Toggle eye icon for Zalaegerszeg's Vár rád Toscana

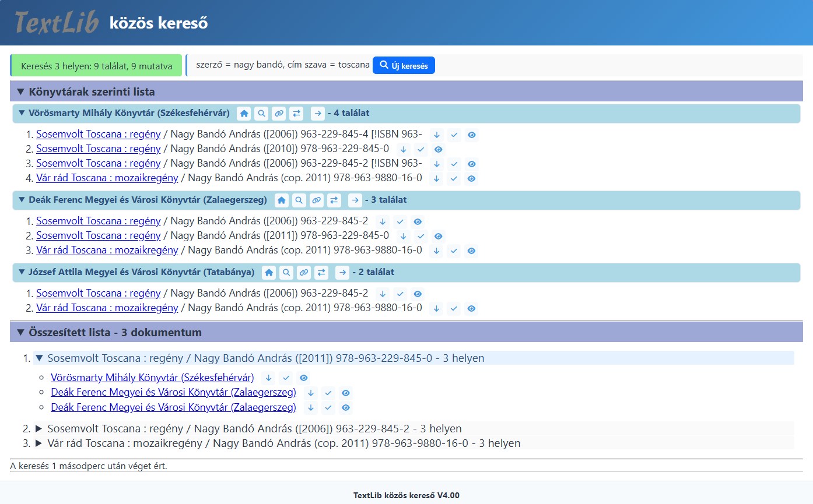(x=472, y=251)
